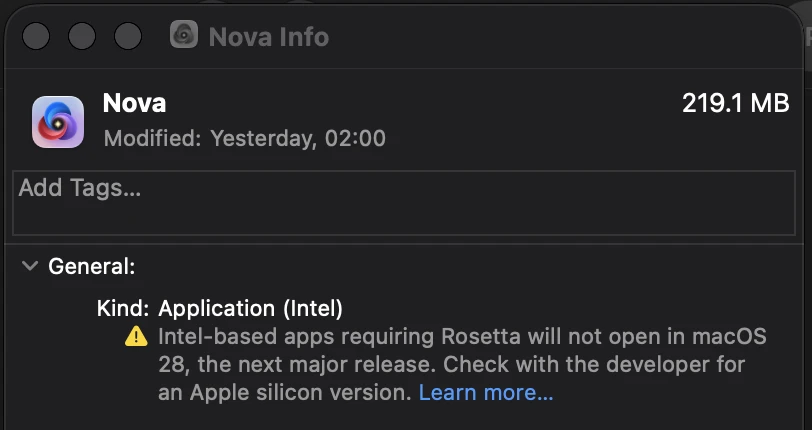Collapse the General section chevron
Viewport: 812px width, 430px height.
[30, 266]
